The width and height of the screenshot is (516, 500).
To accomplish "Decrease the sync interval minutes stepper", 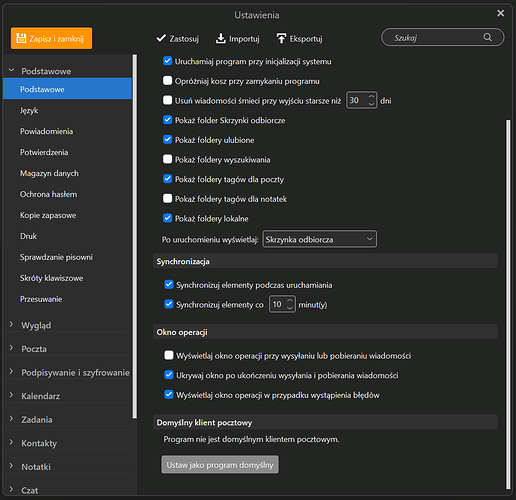I will click(x=290, y=308).
